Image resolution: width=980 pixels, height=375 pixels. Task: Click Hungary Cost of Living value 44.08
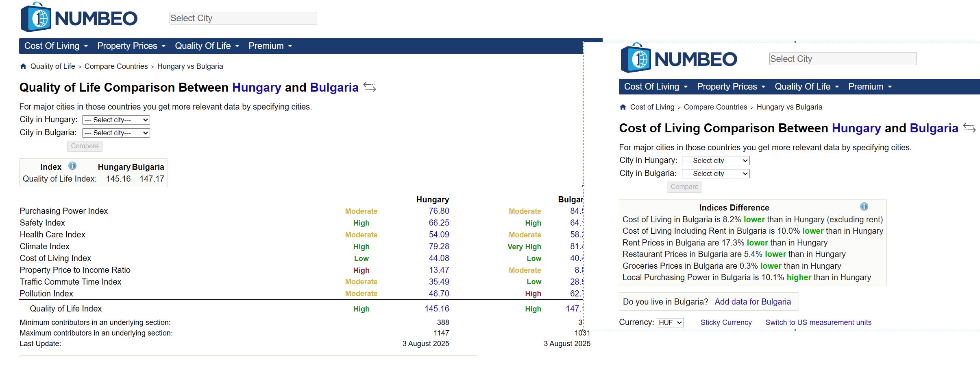pos(439,258)
